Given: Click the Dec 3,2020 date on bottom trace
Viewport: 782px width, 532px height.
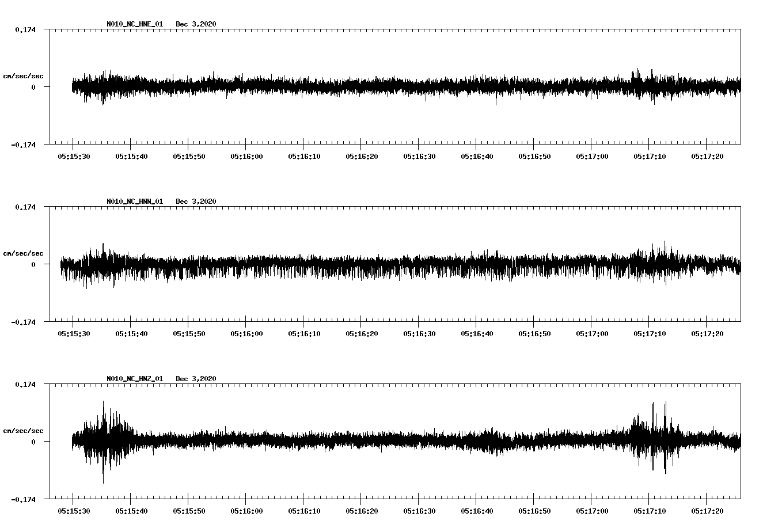Looking at the screenshot, I should point(197,379).
